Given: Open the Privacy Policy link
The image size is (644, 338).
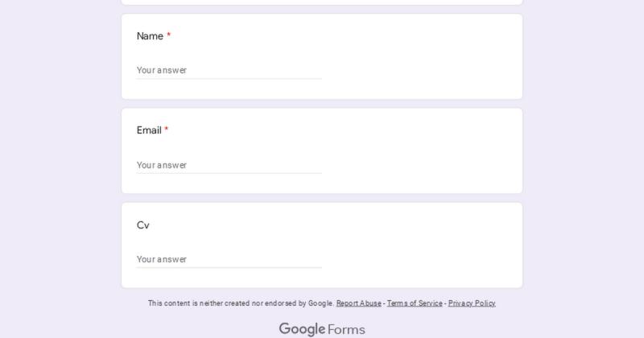Looking at the screenshot, I should pos(472,303).
